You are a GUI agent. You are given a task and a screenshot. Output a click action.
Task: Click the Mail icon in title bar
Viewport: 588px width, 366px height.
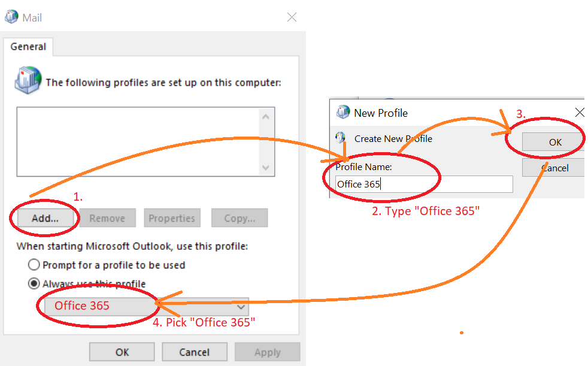[11, 17]
